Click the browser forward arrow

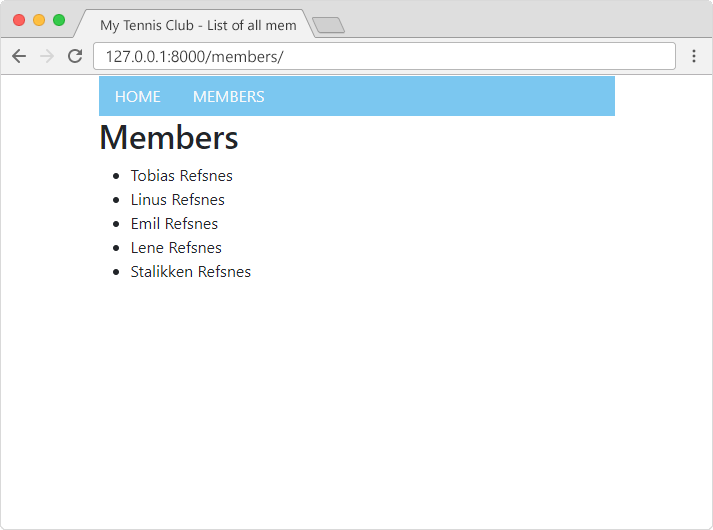coord(46,56)
